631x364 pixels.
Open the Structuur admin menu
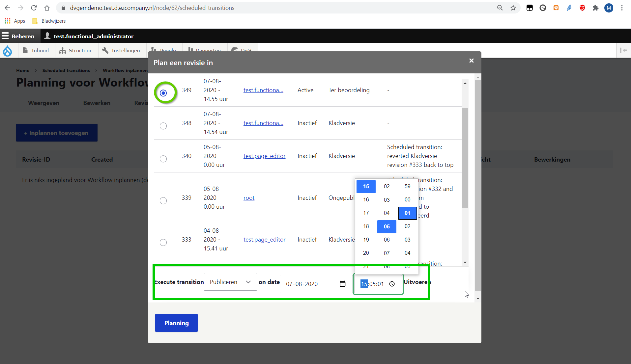point(76,50)
